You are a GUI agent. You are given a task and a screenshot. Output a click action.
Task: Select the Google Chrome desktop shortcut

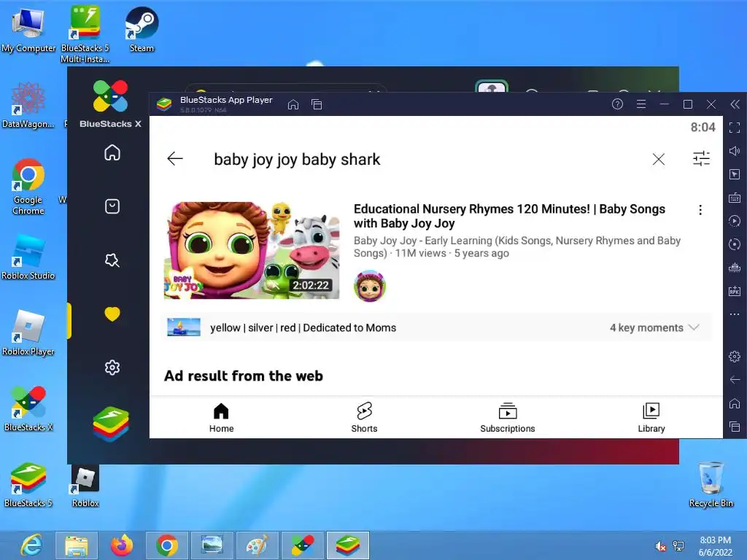(28, 187)
